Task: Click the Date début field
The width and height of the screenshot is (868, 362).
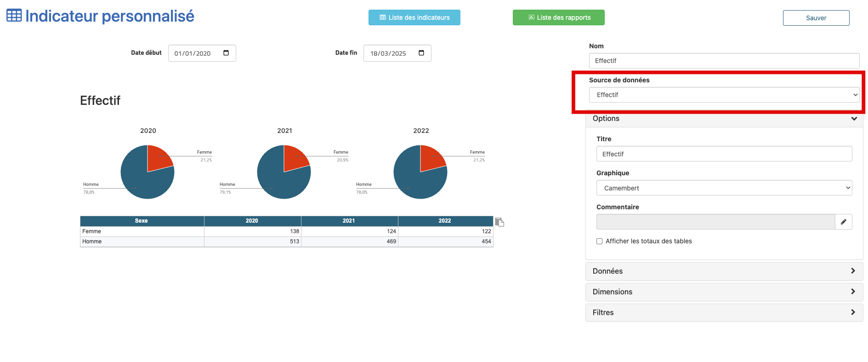Action: [202, 53]
